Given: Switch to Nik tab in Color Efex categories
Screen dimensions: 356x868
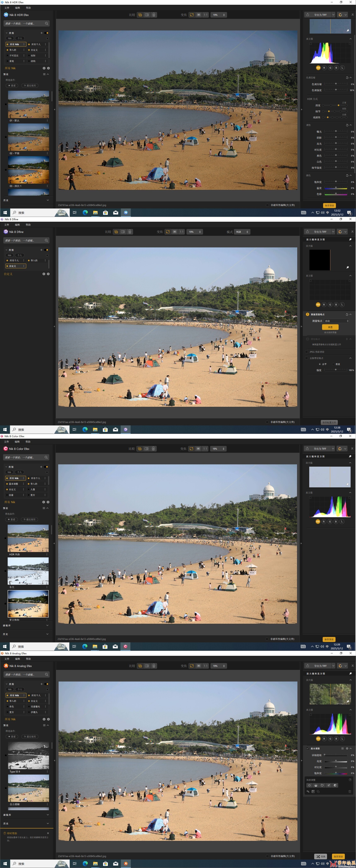Looking at the screenshot, I should [10, 472].
